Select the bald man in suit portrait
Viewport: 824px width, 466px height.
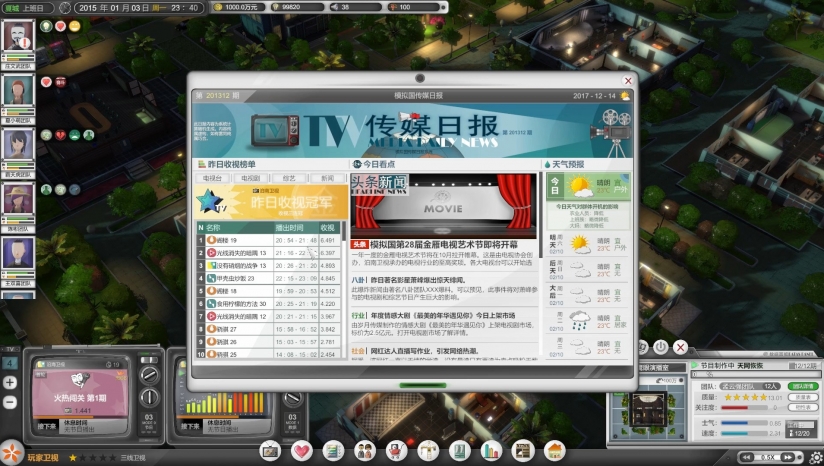18,252
